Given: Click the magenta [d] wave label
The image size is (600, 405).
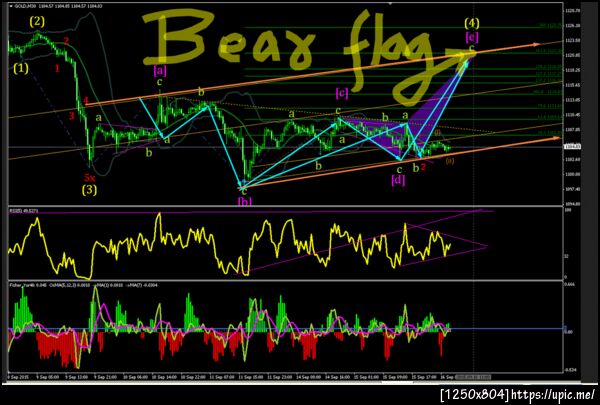Looking at the screenshot, I should (398, 180).
